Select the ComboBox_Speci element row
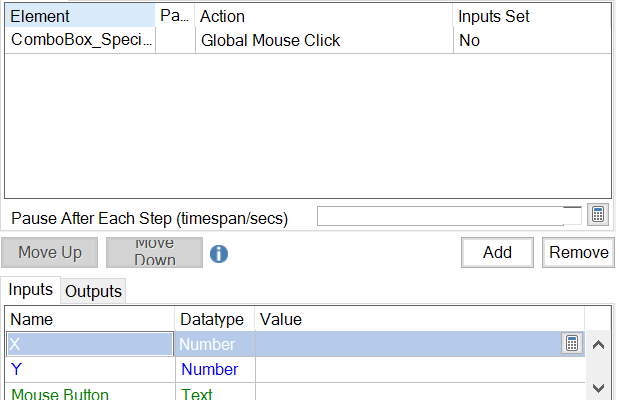The image size is (619, 400). 81,41
